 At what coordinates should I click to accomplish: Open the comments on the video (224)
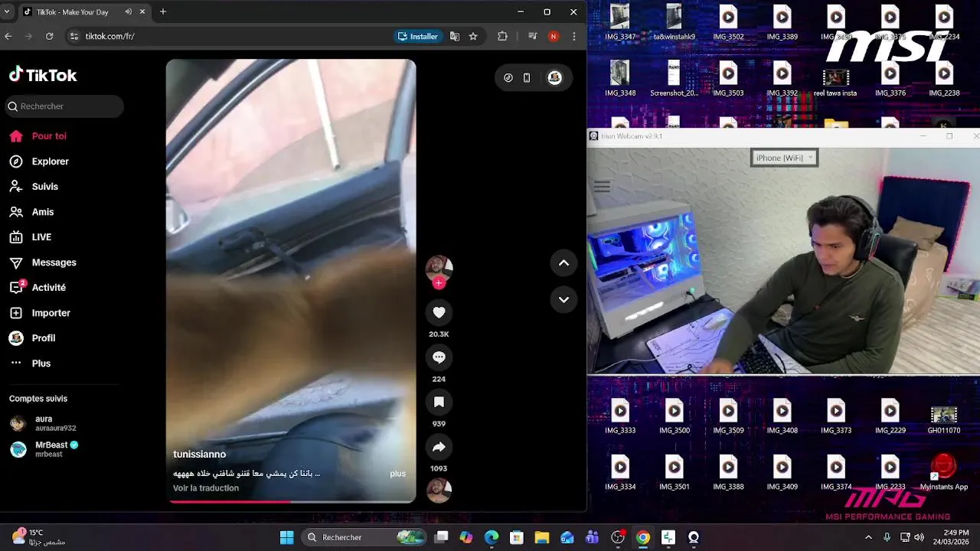coord(439,357)
